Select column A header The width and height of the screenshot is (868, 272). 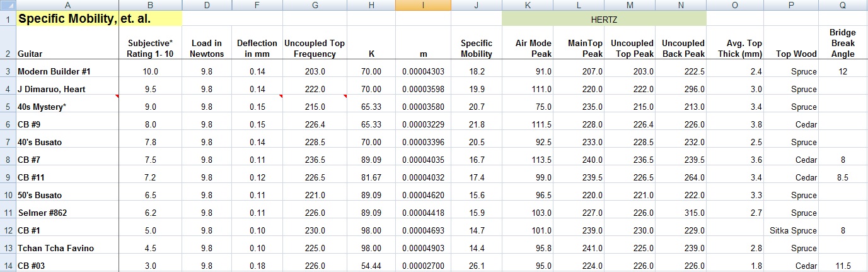point(67,6)
